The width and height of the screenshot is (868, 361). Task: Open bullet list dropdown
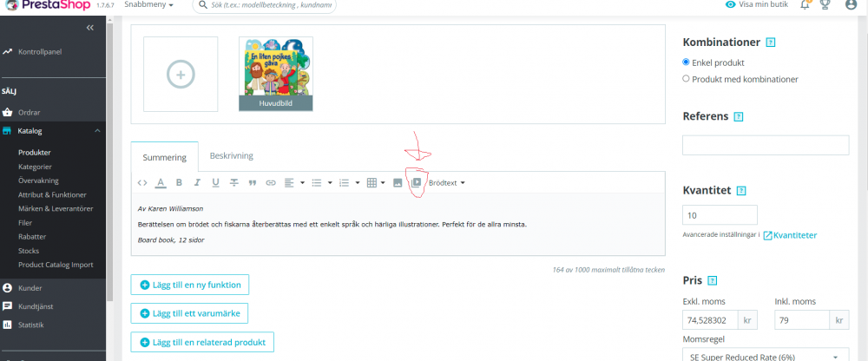(322, 183)
